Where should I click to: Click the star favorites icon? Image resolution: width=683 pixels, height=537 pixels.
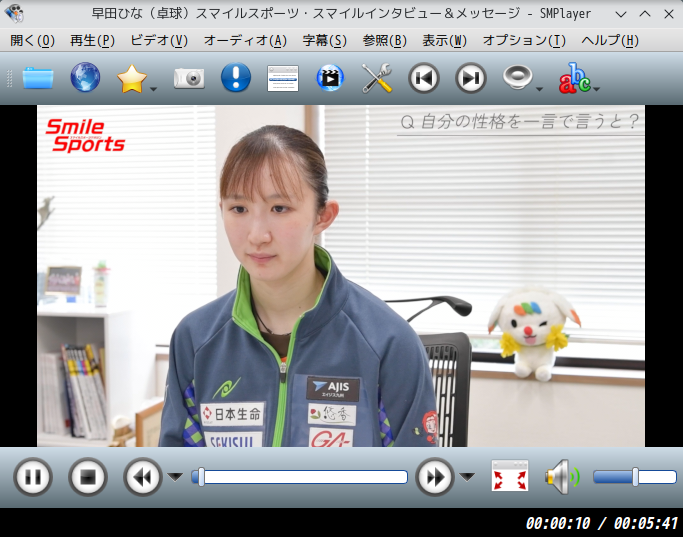(x=132, y=78)
